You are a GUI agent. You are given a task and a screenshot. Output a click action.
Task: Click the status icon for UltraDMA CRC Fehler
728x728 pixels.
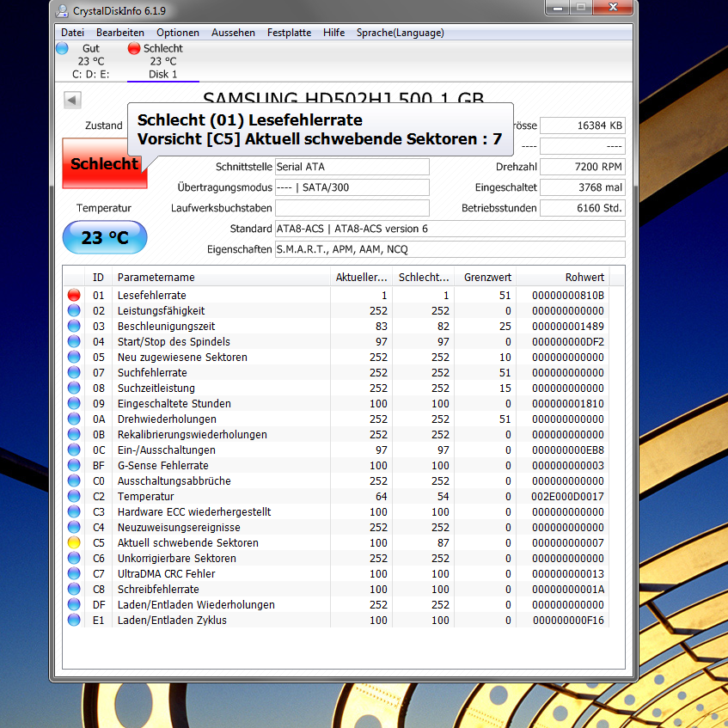[x=74, y=574]
